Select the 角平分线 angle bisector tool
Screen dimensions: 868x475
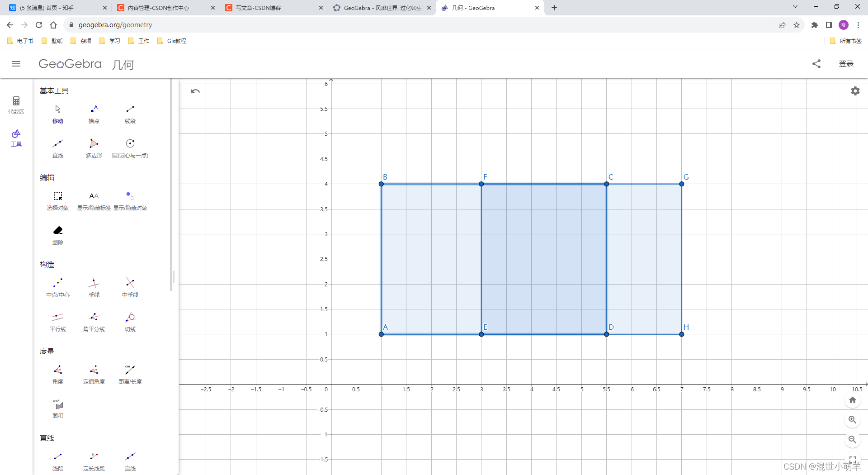click(x=94, y=322)
